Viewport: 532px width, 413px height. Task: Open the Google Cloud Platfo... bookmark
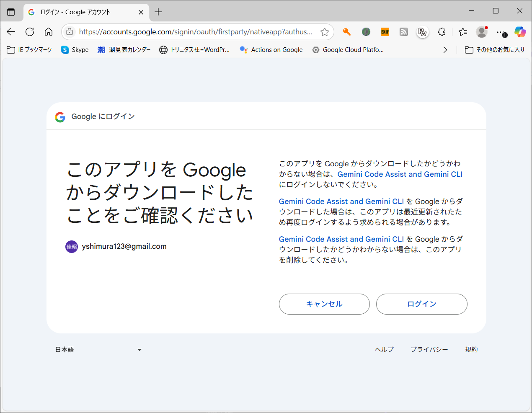click(348, 50)
